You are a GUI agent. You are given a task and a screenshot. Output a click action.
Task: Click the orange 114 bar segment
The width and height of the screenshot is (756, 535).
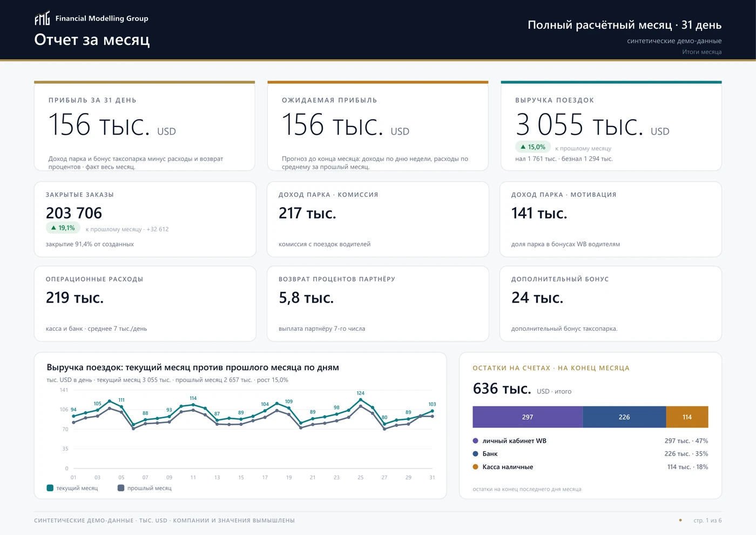[687, 417]
